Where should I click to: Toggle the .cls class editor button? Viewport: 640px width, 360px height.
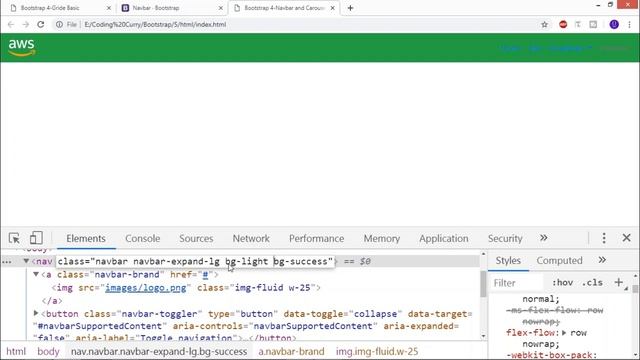coord(592,282)
